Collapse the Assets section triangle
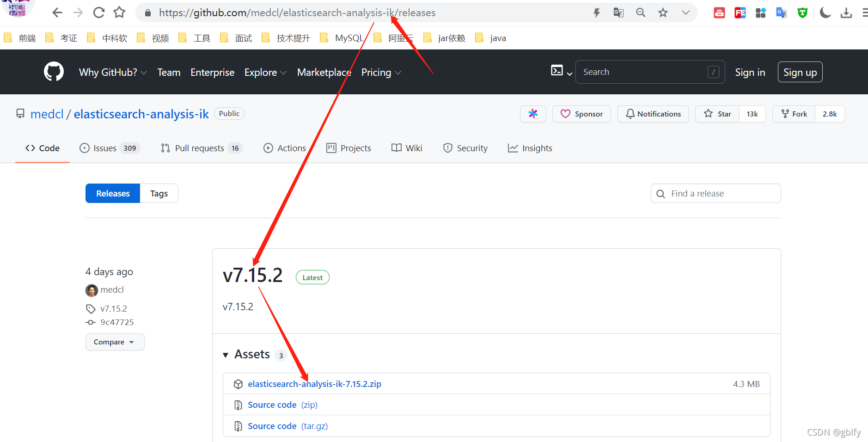868x442 pixels. point(226,355)
